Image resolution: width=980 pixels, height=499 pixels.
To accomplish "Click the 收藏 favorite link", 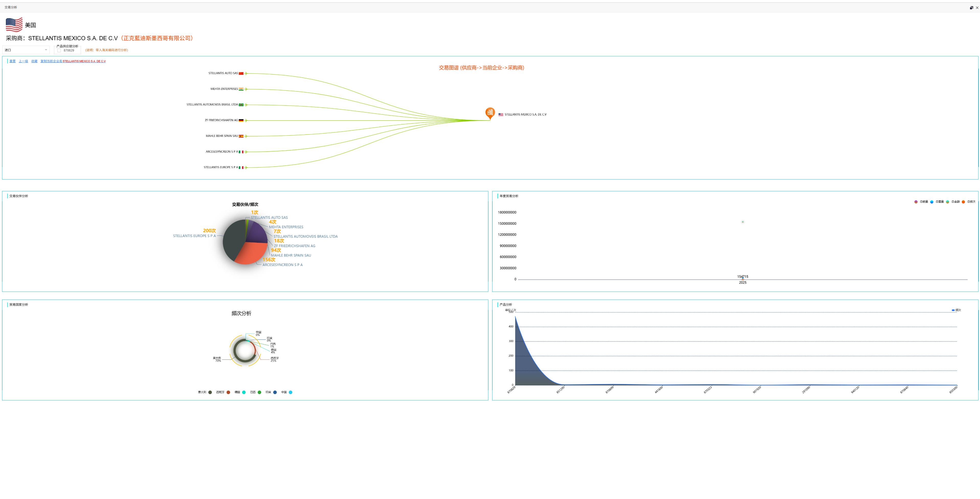I will coord(34,61).
